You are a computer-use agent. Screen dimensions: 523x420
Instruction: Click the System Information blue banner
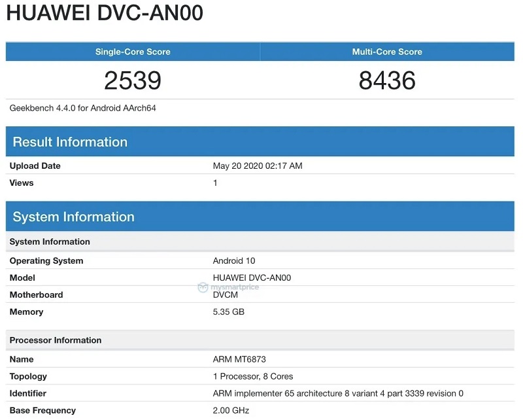[73, 216]
